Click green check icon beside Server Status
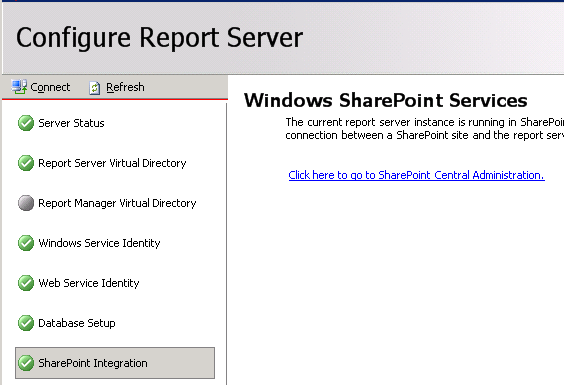The height and width of the screenshot is (385, 564). click(x=26, y=123)
